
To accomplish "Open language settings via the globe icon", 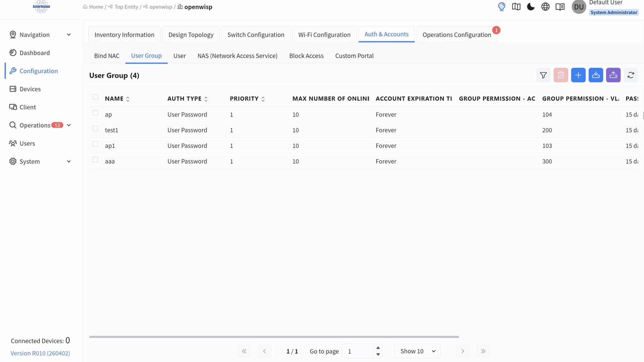I will (x=545, y=7).
